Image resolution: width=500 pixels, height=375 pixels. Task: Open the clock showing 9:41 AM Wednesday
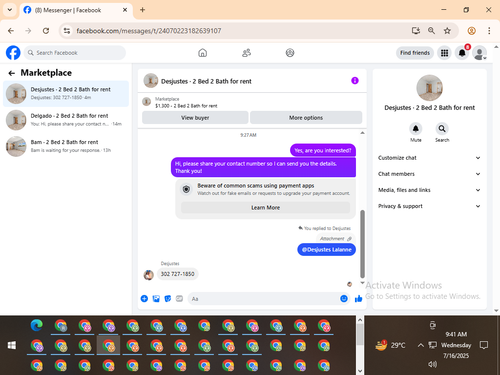coord(456,345)
